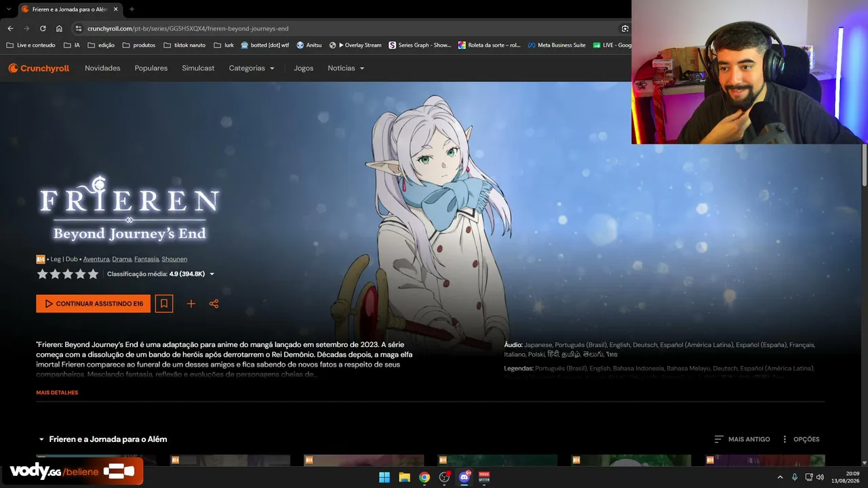The image size is (868, 488).
Task: Open the Aventura genre link
Action: pyautogui.click(x=96, y=259)
